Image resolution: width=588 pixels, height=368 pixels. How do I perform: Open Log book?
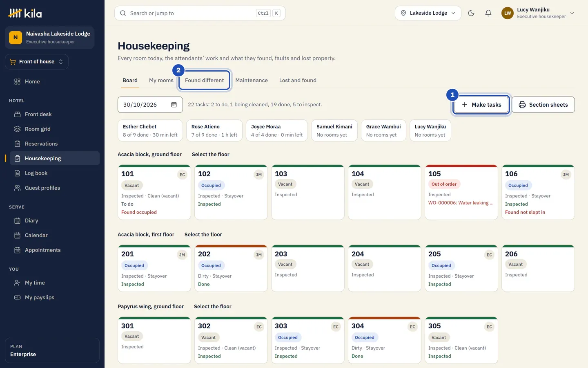tap(55, 173)
